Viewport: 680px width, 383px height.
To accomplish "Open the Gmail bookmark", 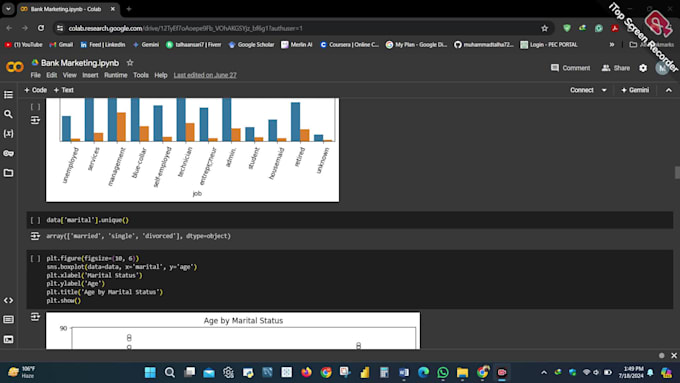I will pyautogui.click(x=61, y=45).
